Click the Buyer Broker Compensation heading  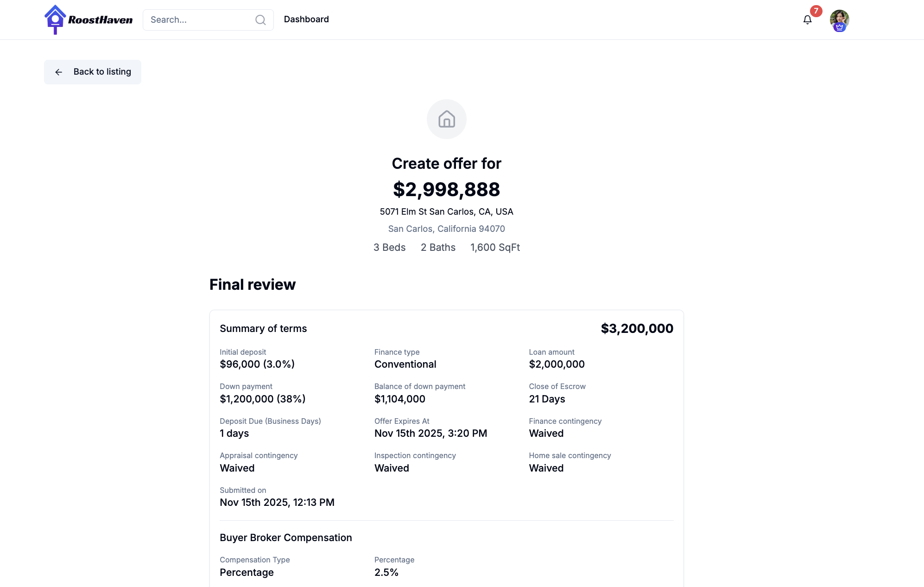point(285,537)
